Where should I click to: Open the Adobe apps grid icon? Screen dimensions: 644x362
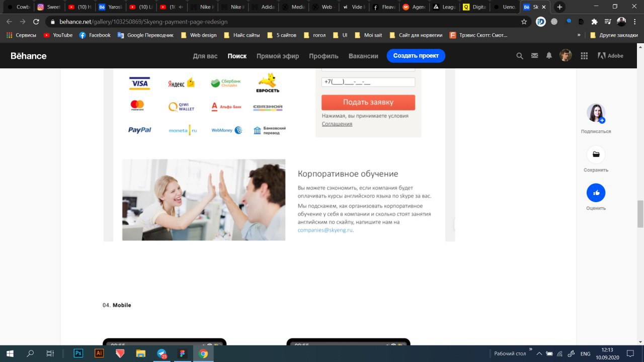(x=584, y=56)
